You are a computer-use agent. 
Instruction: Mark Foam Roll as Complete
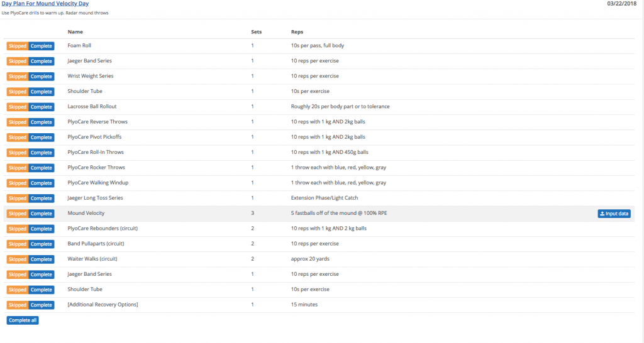42,46
